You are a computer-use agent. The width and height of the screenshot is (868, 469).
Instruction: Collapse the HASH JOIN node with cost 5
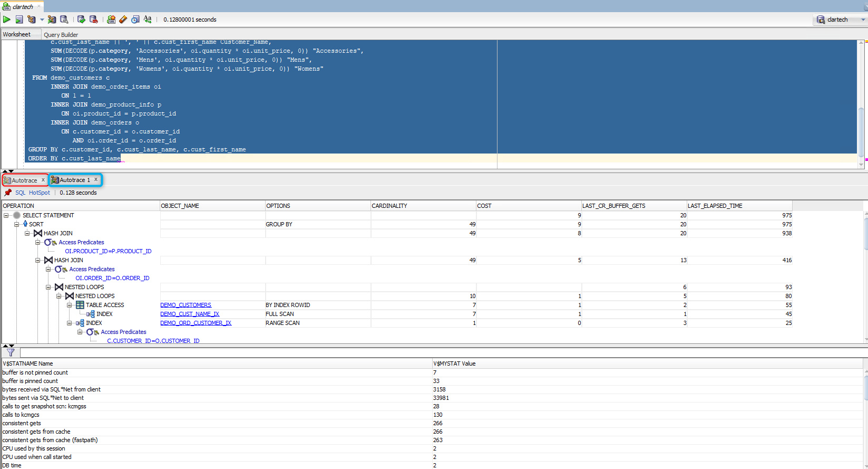pos(37,260)
